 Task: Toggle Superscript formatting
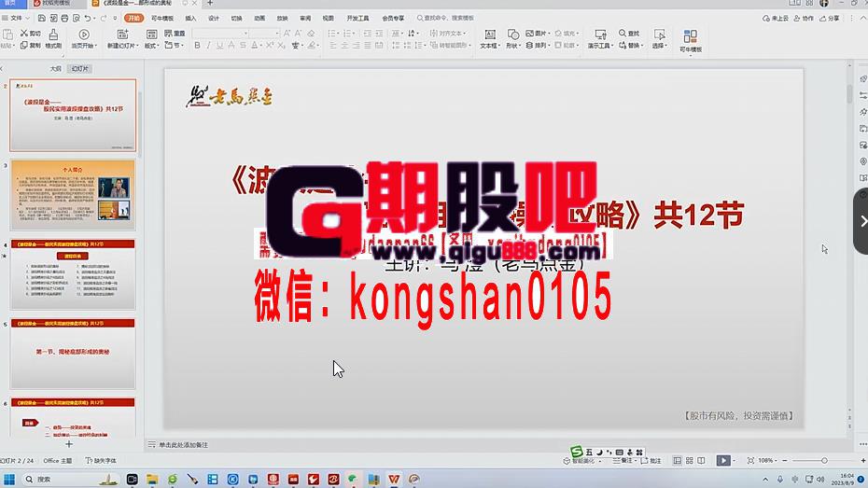coord(269,46)
